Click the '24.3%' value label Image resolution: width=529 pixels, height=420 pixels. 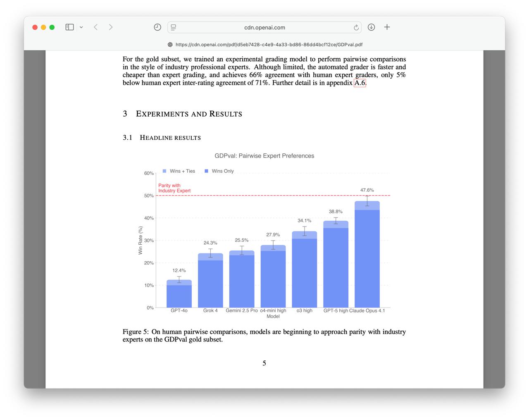(210, 243)
